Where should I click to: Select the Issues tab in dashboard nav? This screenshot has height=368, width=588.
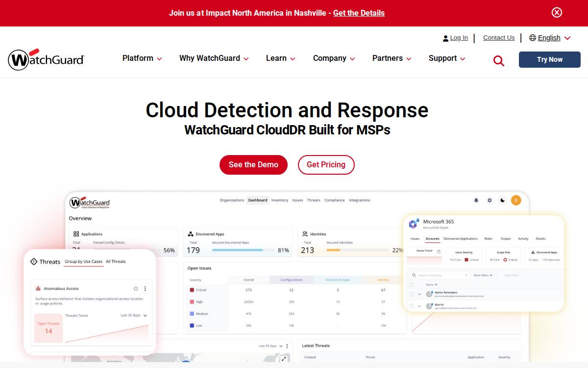click(x=297, y=200)
